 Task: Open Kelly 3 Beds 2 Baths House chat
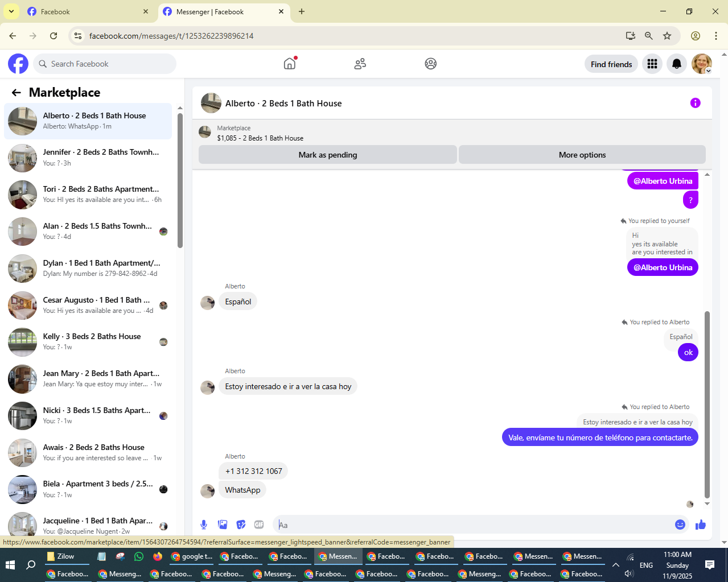click(88, 342)
